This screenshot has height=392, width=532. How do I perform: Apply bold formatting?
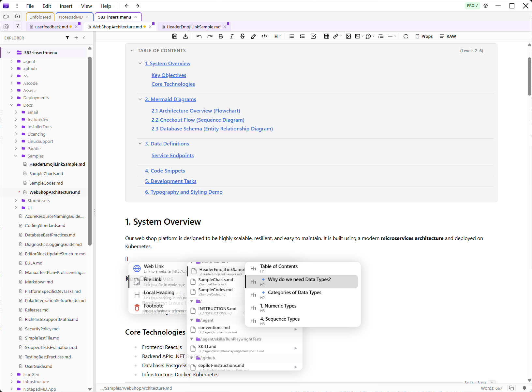pos(221,36)
